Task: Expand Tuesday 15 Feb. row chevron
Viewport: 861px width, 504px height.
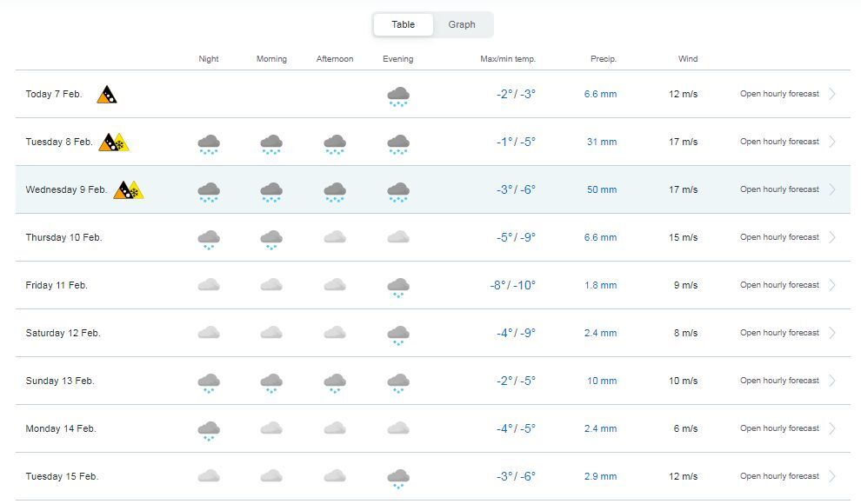Action: [832, 476]
